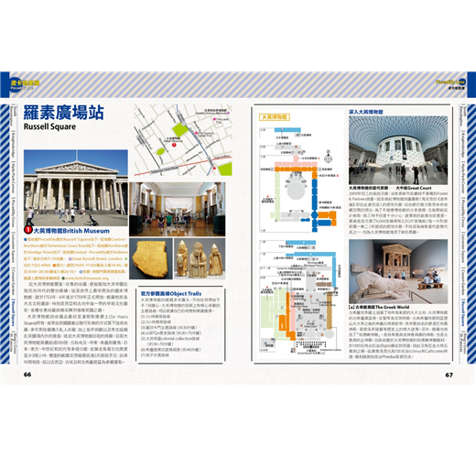
Task: Click the purple location icon before Great Russell Street
Action: point(70,258)
